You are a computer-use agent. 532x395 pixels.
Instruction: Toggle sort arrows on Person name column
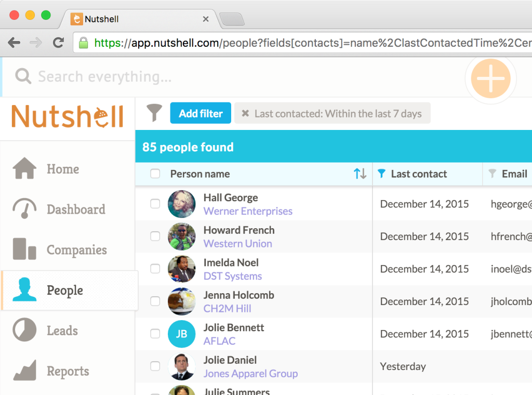coord(360,174)
